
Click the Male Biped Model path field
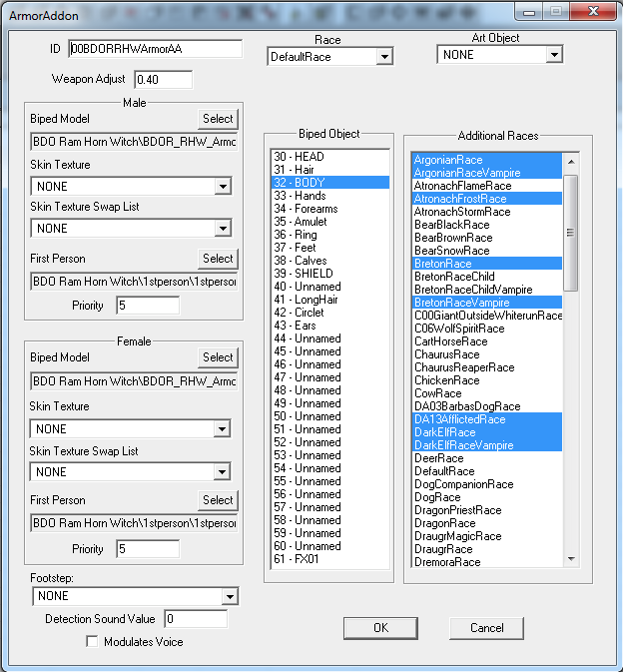tap(134, 142)
